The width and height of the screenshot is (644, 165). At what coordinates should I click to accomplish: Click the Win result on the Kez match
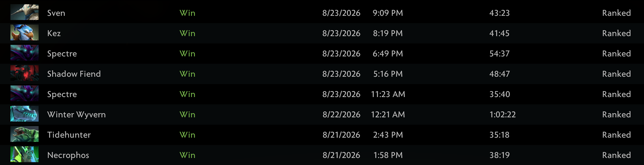click(187, 33)
